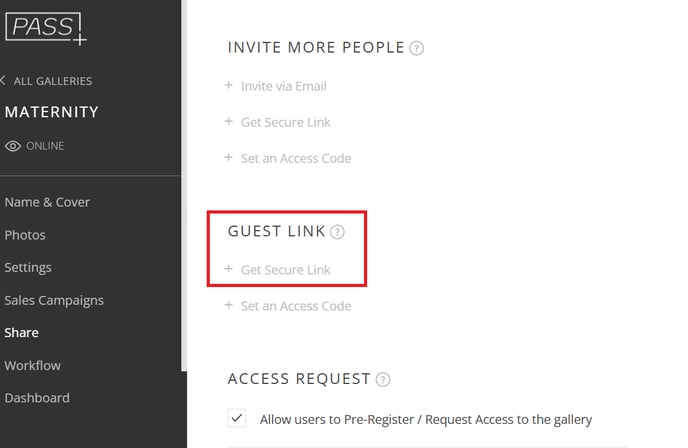Click Get Secure Link under Guest Link
This screenshot has width=688, height=448.
pyautogui.click(x=286, y=270)
